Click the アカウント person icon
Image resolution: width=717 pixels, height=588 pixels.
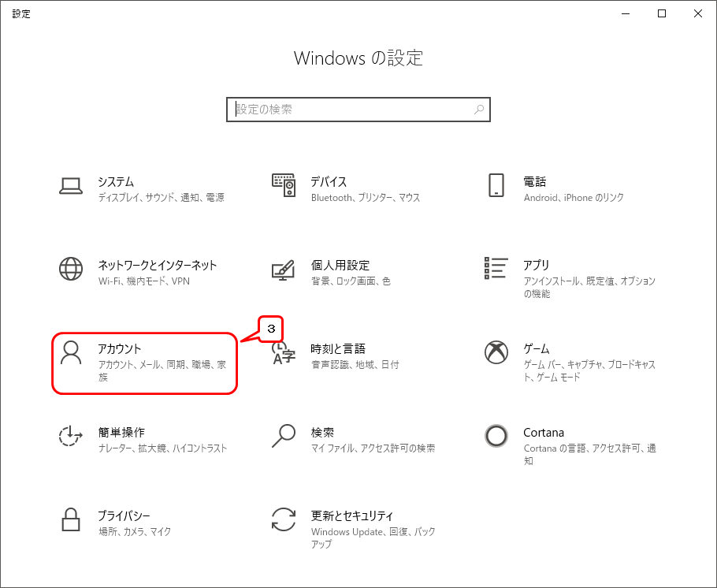coord(71,353)
